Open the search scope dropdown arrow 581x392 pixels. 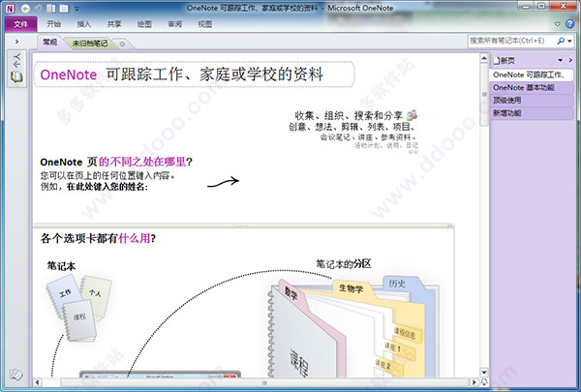[570, 41]
